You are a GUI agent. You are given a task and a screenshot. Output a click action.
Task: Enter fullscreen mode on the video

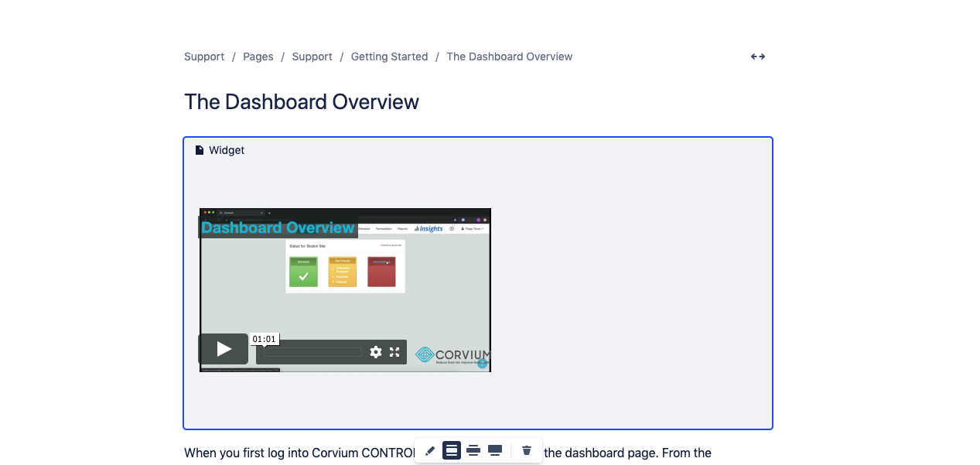[394, 352]
